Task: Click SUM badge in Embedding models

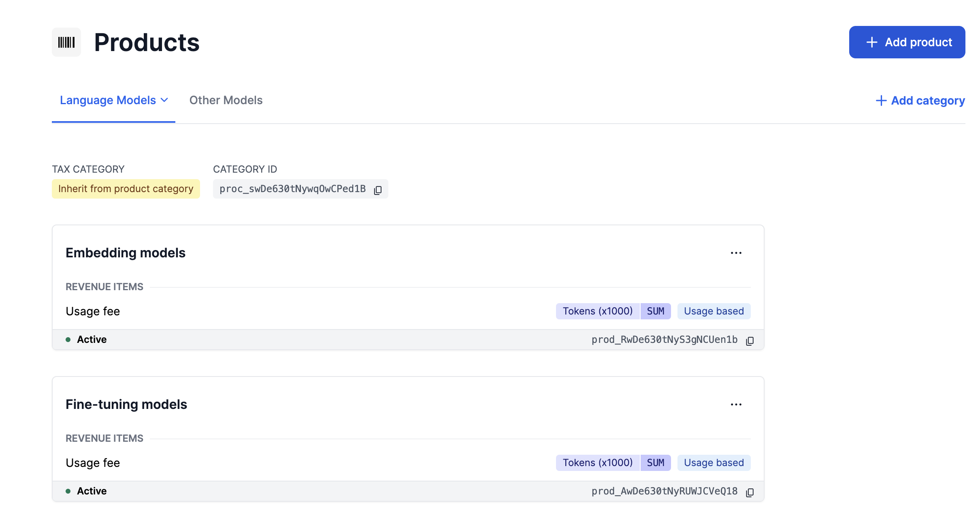Action: (x=655, y=311)
